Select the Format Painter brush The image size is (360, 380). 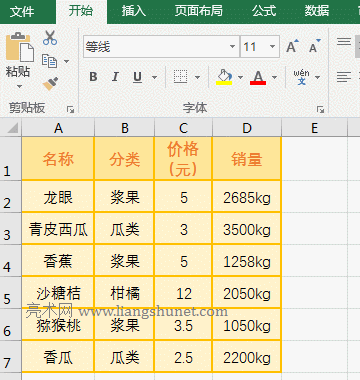(50, 83)
